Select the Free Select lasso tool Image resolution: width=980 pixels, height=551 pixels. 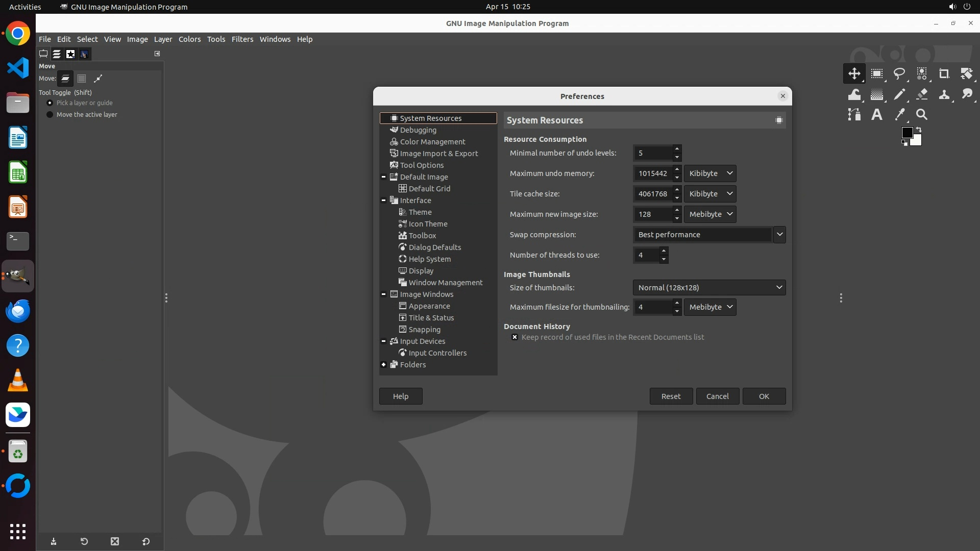899,74
